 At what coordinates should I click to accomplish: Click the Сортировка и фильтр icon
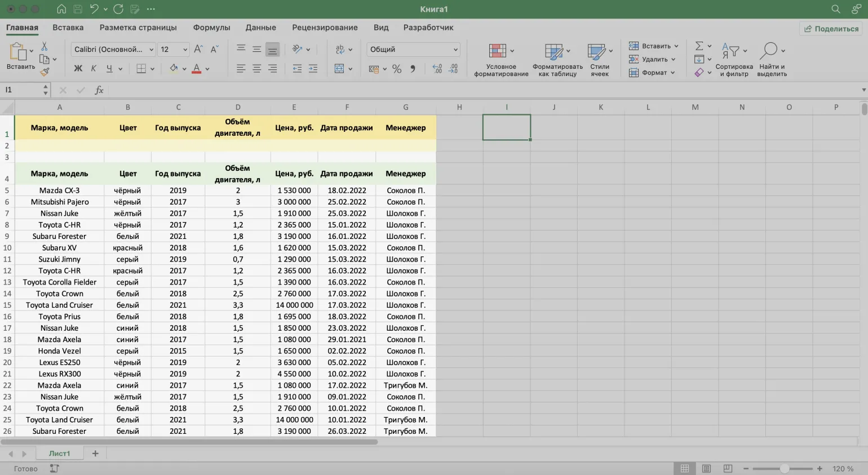click(x=730, y=51)
